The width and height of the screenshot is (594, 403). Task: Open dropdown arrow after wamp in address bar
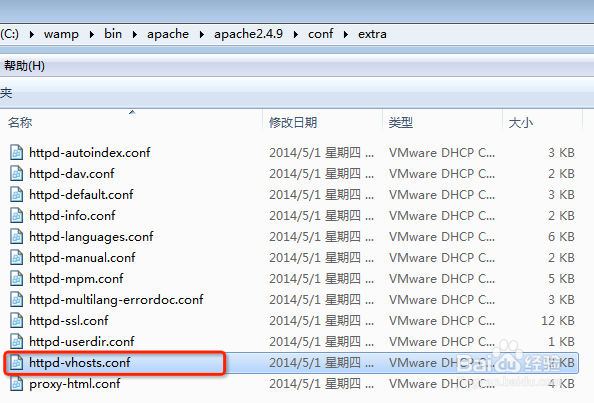coord(91,34)
